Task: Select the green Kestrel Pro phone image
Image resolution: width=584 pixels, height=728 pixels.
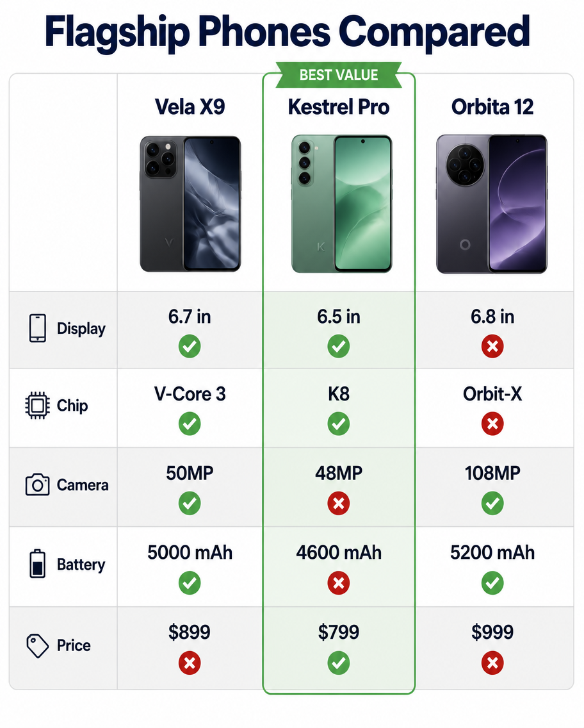Action: [x=342, y=204]
